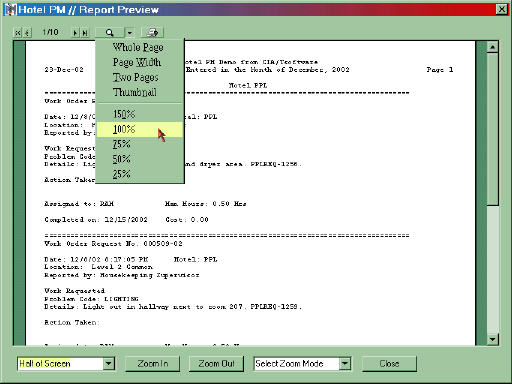Click Reported by: Housekeeping Supervisor line

pyautogui.click(x=122, y=275)
